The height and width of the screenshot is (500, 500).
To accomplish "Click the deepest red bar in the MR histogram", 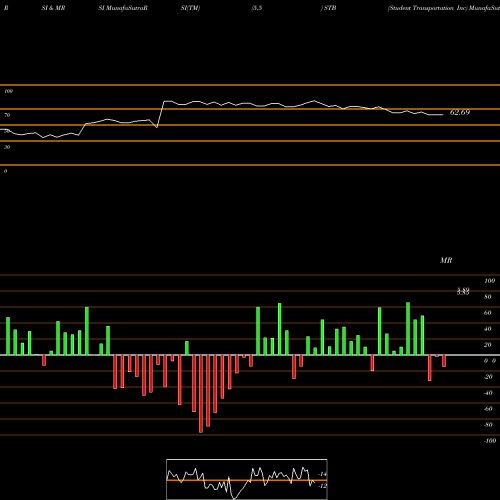I will [x=201, y=394].
